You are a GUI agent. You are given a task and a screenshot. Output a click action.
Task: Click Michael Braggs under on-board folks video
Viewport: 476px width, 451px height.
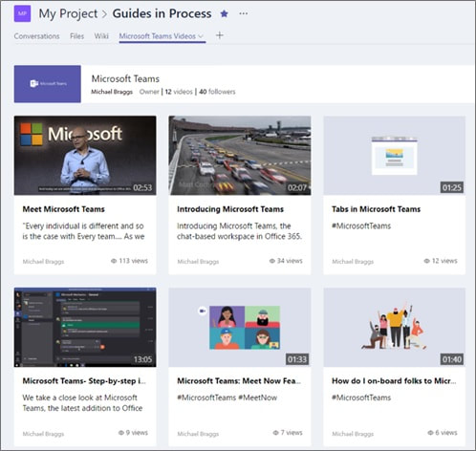pyautogui.click(x=353, y=434)
